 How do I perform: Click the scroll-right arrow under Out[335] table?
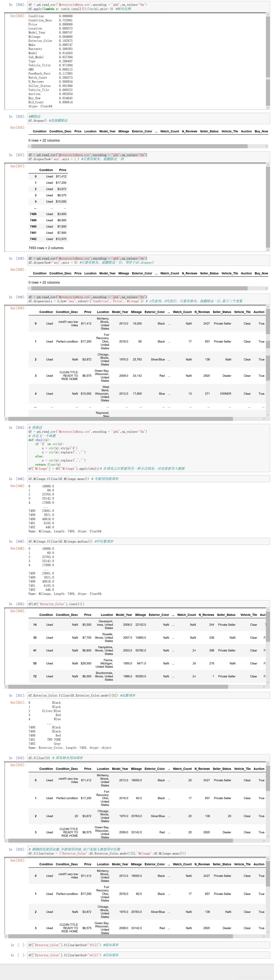[x=266, y=146]
